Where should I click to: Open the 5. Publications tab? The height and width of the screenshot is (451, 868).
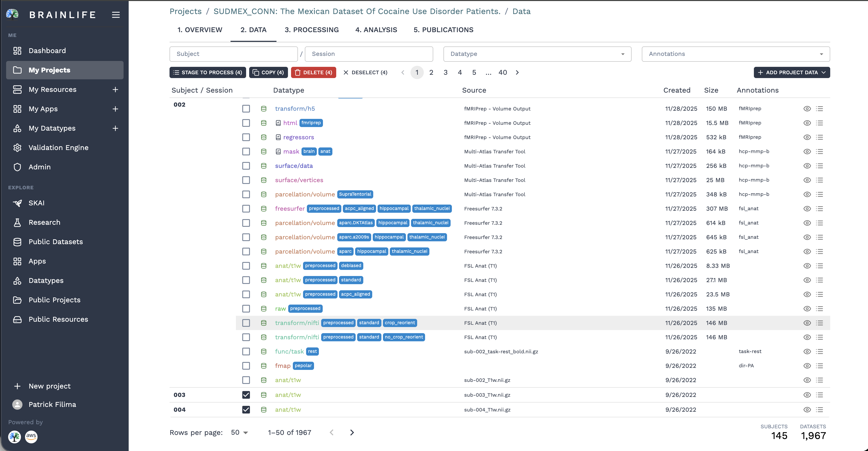[x=443, y=30]
